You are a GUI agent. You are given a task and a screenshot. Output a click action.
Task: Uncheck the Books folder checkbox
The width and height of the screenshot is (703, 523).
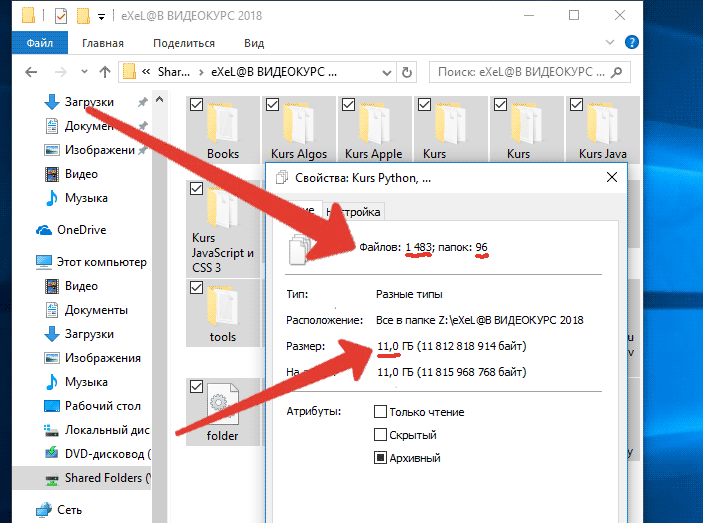click(196, 105)
